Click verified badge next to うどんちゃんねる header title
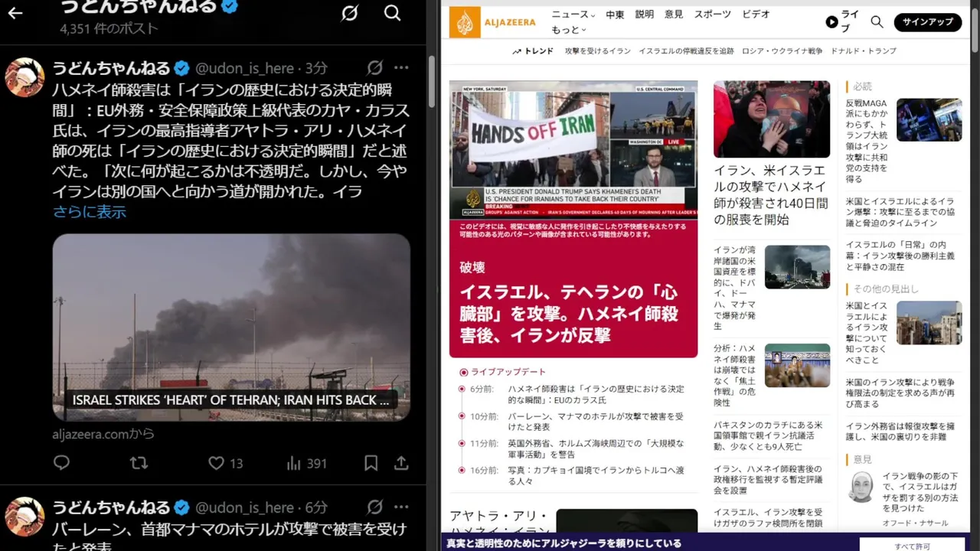 229,7
